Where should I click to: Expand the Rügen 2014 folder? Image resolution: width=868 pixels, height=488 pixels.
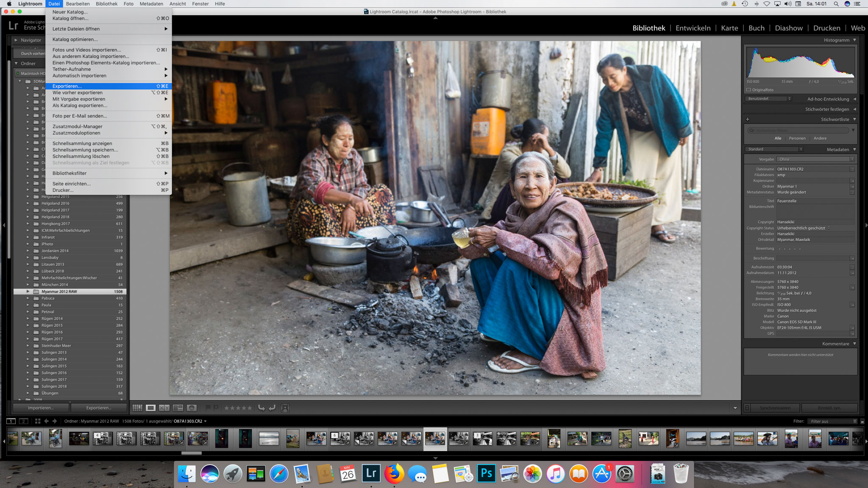pyautogui.click(x=28, y=319)
